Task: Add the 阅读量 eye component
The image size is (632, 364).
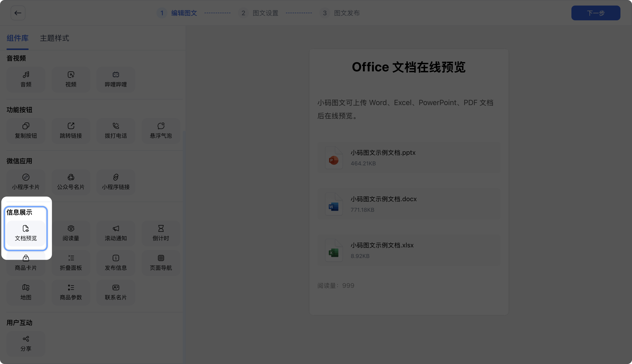Action: click(x=71, y=233)
